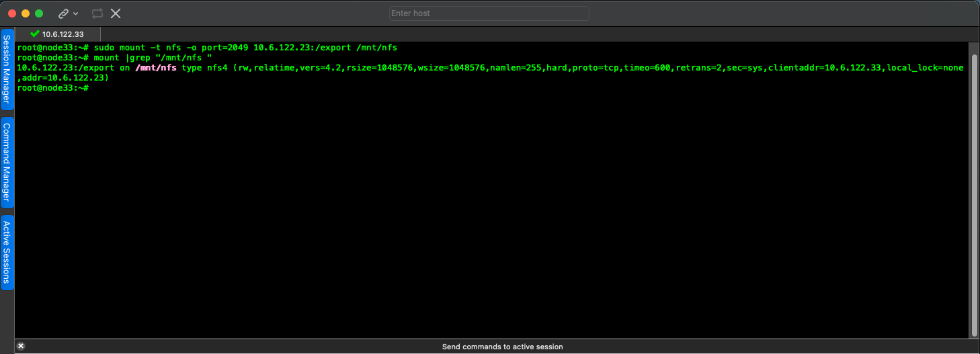Expand the Connect dropdown arrow
The height and width of the screenshot is (354, 980).
(75, 13)
